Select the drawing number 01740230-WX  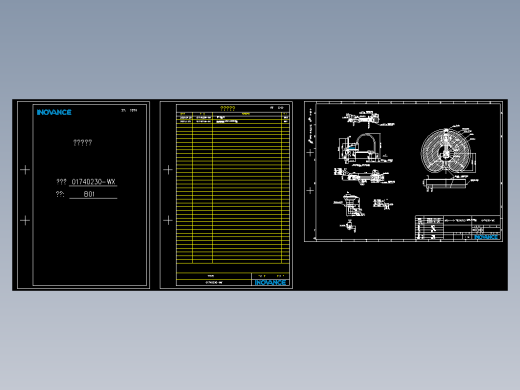tap(93, 182)
